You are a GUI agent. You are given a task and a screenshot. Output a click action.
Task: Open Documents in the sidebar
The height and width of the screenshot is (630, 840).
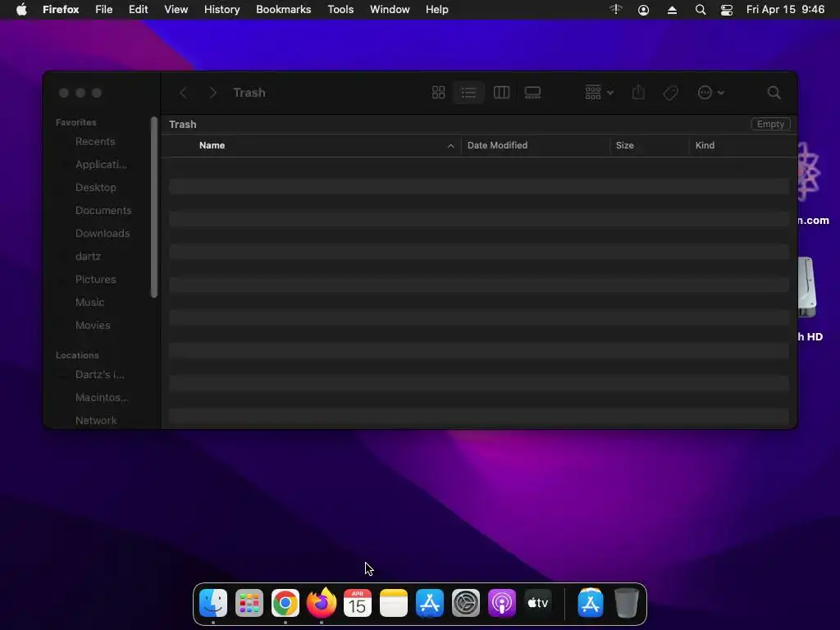[x=103, y=211]
